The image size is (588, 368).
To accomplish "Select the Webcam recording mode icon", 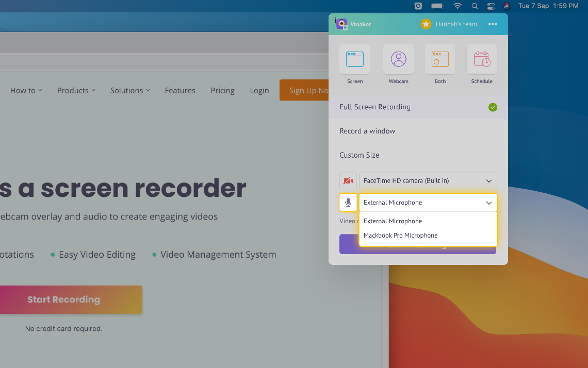I will coord(398,59).
